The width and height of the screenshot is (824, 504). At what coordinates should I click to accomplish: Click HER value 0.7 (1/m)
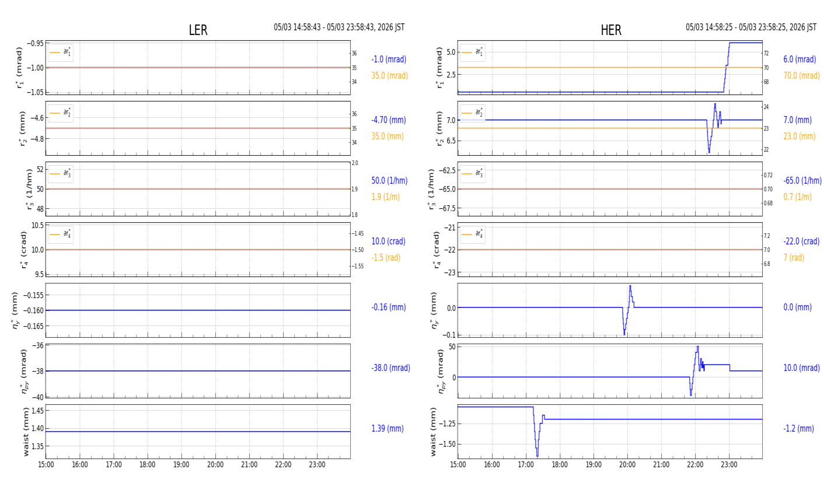[797, 197]
